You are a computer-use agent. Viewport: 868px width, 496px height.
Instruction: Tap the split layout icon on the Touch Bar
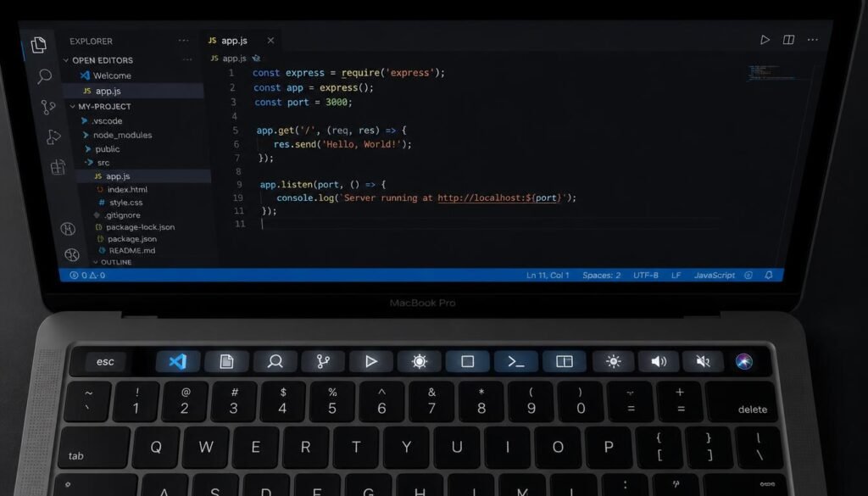pyautogui.click(x=564, y=361)
